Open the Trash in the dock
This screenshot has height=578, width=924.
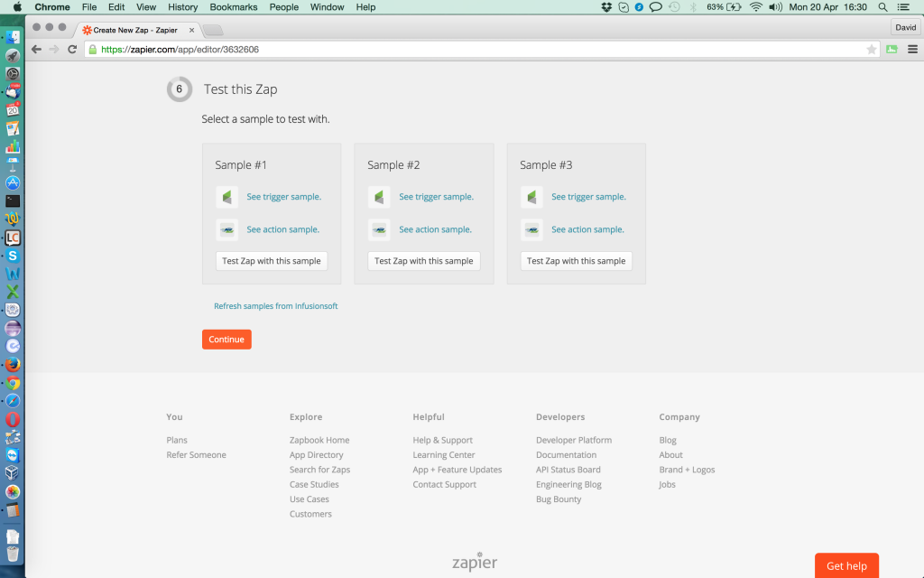(13, 554)
